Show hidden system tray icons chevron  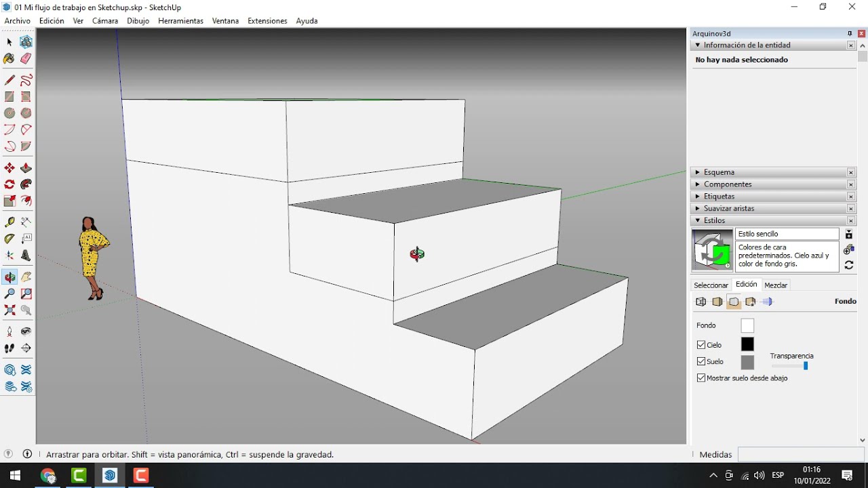point(713,475)
